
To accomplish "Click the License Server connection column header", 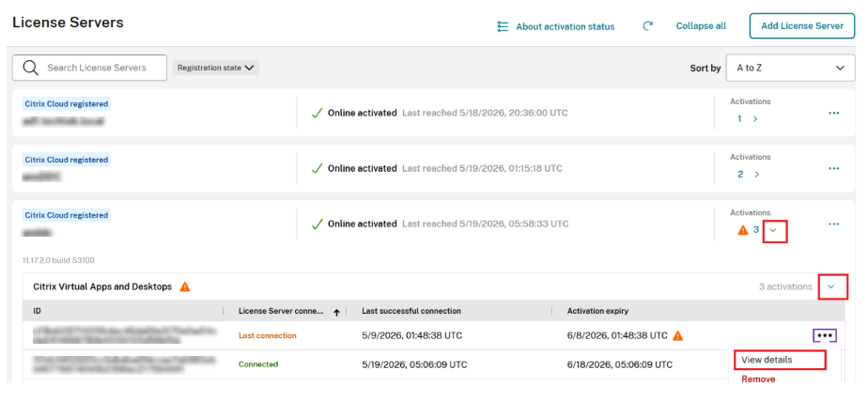I will click(x=281, y=312).
